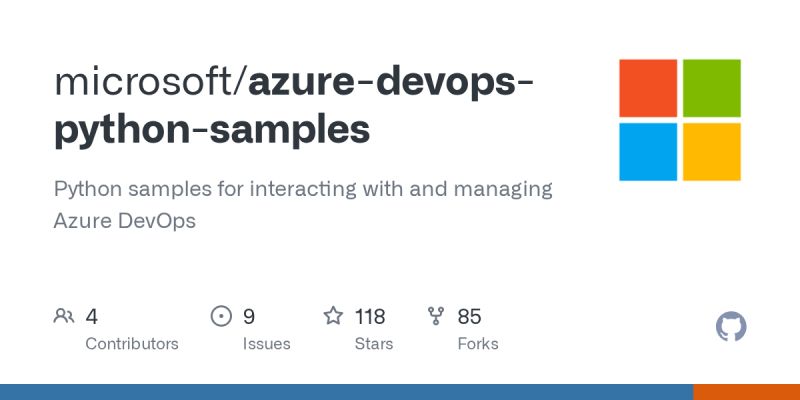This screenshot has height=400, width=800.
Task: Click the Issues circle-dot icon
Action: (x=221, y=317)
